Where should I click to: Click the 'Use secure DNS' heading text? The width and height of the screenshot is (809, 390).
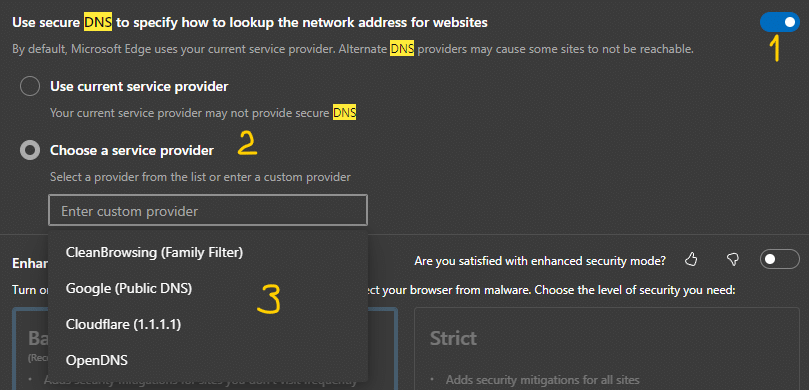click(250, 23)
